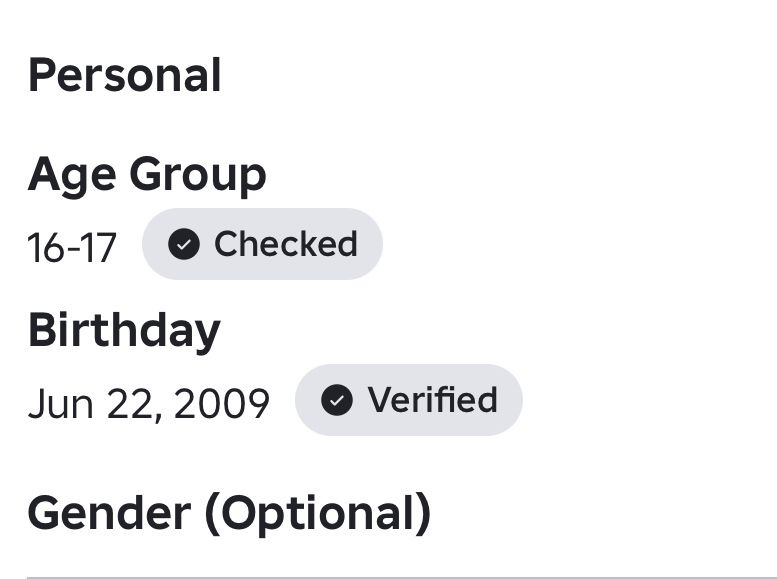Tap the word "Checked" in the age badge

click(x=285, y=244)
